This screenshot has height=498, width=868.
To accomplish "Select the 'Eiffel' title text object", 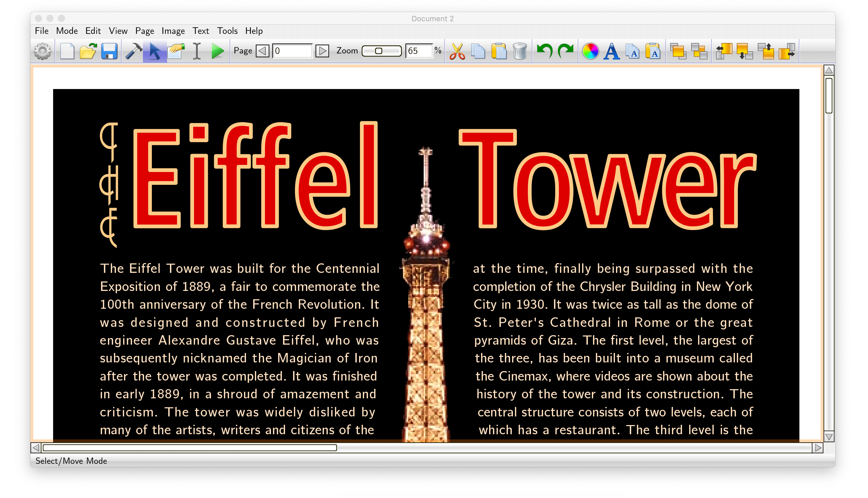I will (256, 175).
